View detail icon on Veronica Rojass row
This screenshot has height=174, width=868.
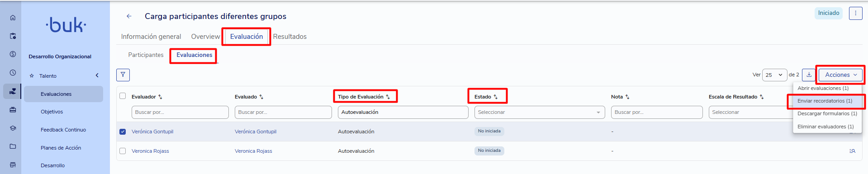(852, 151)
